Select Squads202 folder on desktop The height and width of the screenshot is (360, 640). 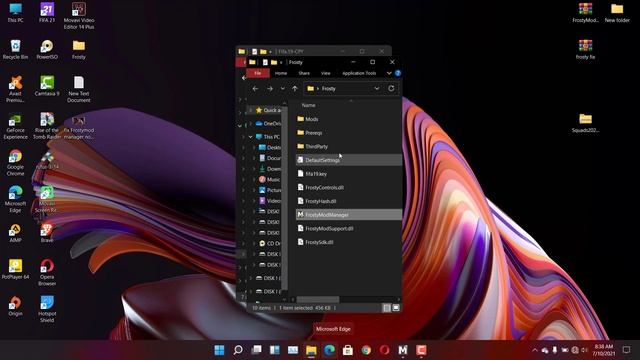point(585,123)
